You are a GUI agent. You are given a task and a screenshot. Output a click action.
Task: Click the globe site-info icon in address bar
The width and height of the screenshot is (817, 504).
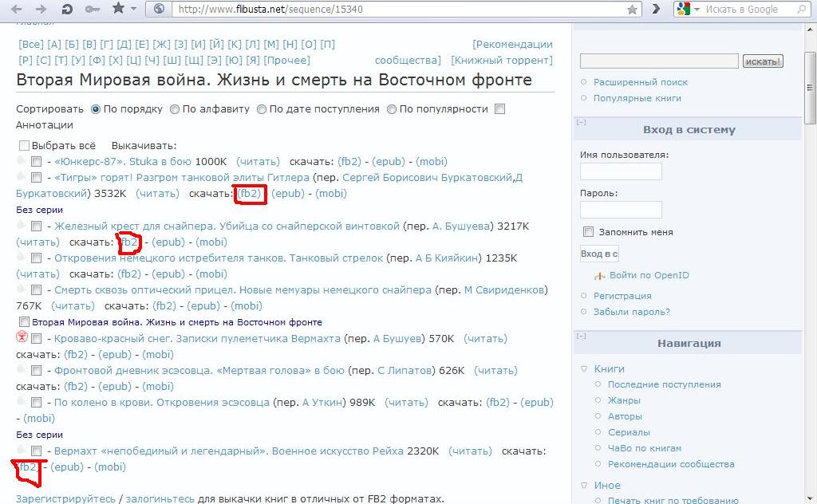[160, 9]
